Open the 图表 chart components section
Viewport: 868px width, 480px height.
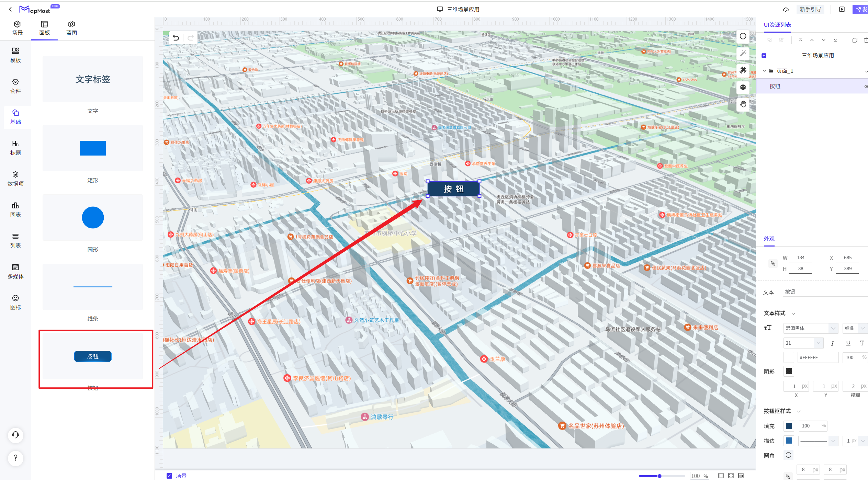tap(15, 210)
